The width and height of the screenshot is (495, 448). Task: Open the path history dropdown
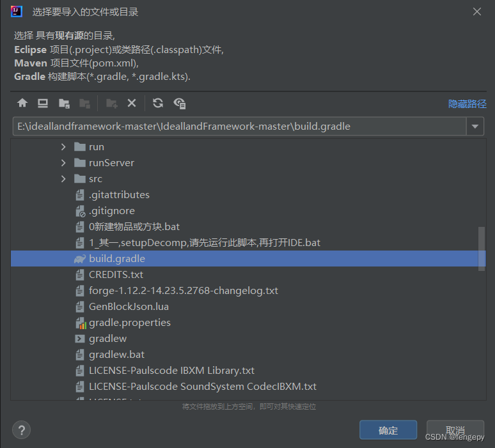(475, 127)
